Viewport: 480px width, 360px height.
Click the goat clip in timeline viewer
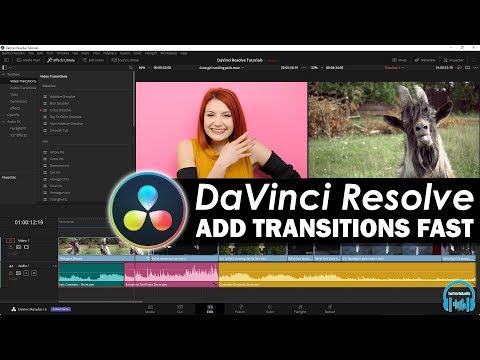pyautogui.click(x=394, y=130)
